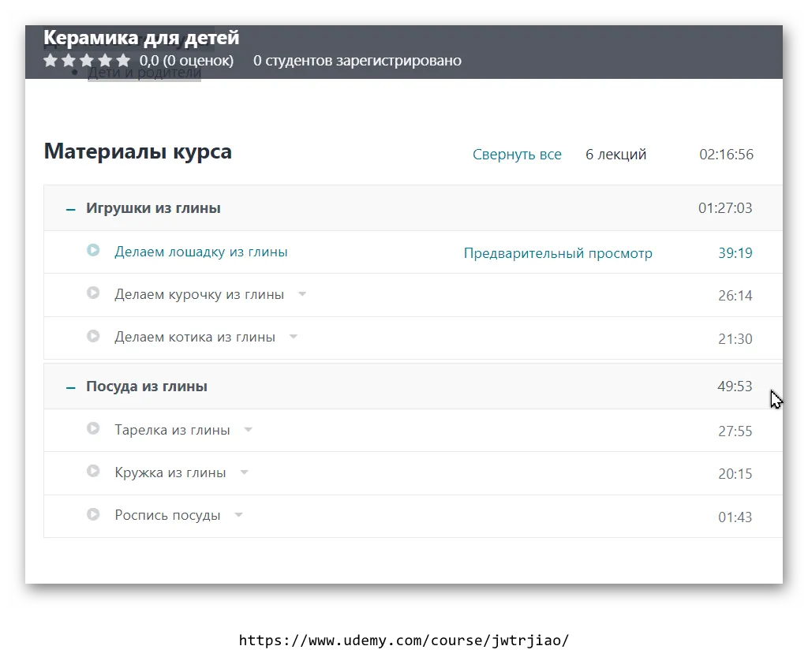Click the Дети и родители link
This screenshot has height=672, width=808.
coord(144,73)
